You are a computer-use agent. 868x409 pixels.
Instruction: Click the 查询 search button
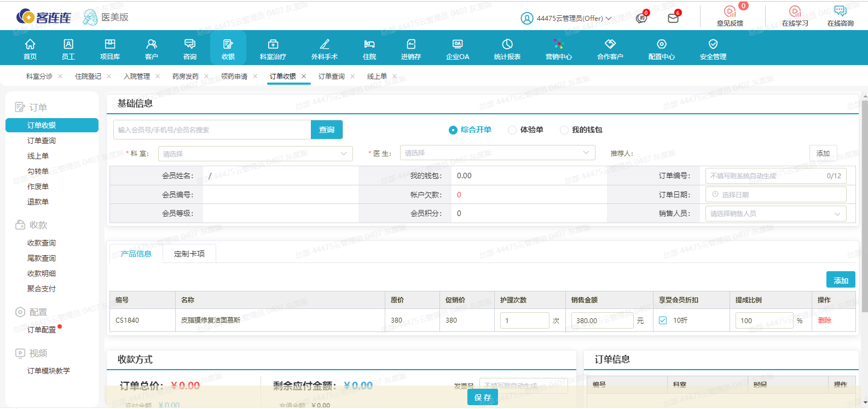tap(327, 130)
